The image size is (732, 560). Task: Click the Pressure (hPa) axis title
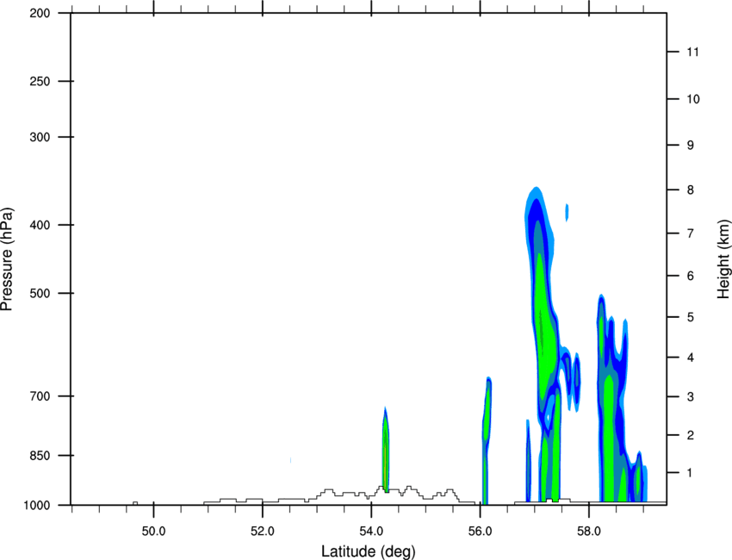tap(7, 258)
